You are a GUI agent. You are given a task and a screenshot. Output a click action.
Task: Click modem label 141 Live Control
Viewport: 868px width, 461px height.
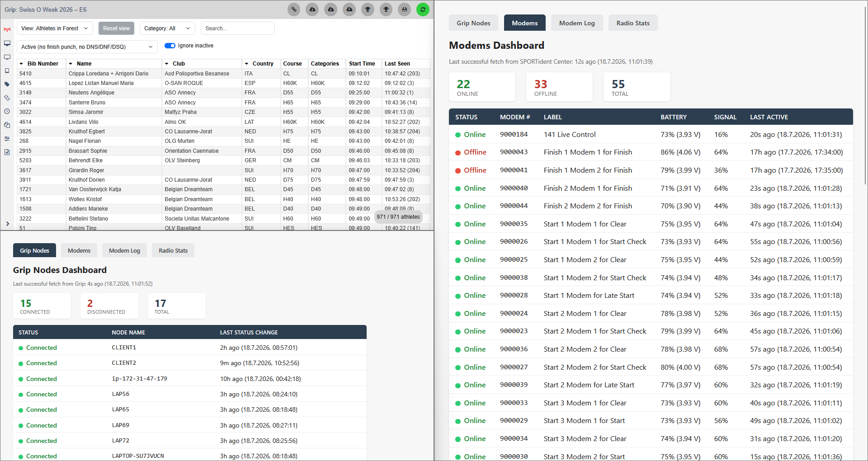570,135
